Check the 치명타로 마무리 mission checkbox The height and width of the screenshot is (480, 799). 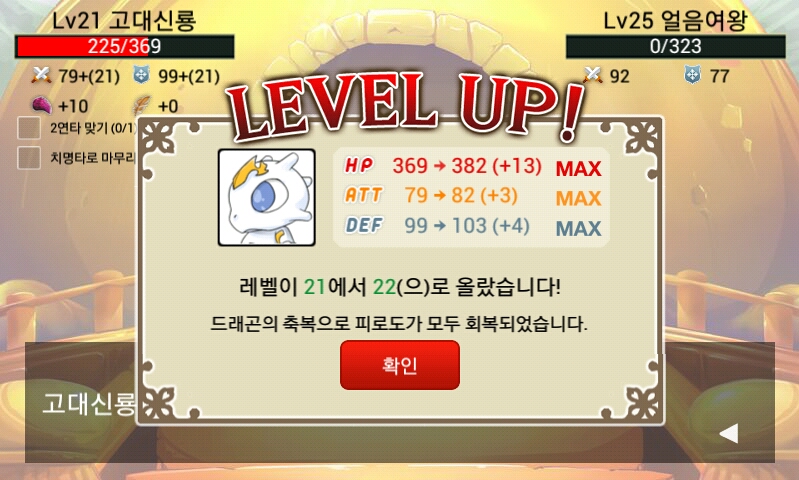click(29, 158)
